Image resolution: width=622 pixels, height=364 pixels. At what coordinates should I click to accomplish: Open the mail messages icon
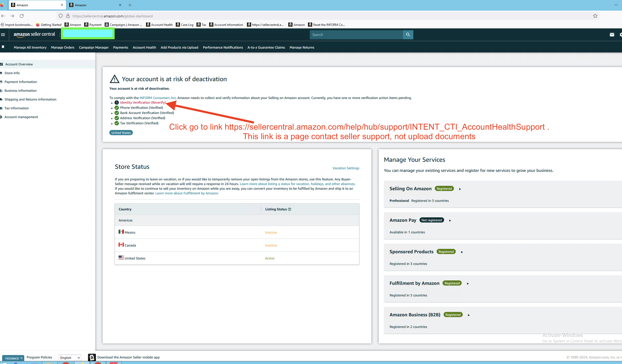click(612, 34)
